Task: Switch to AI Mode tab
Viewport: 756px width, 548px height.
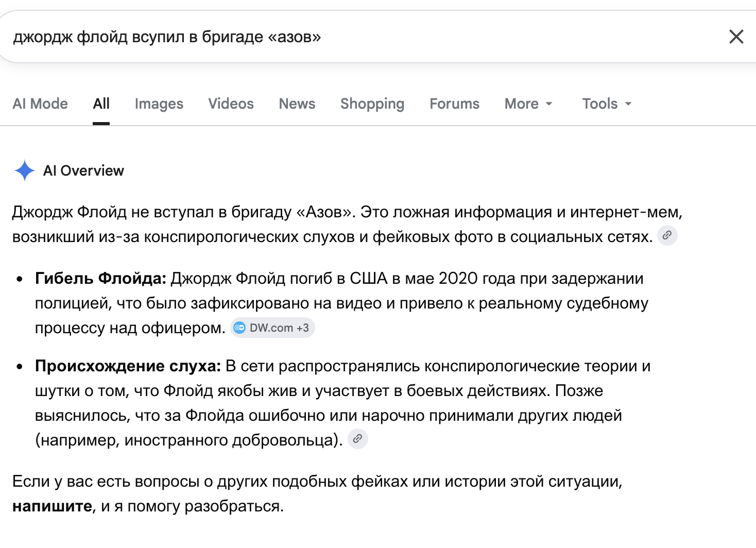Action: [x=40, y=104]
